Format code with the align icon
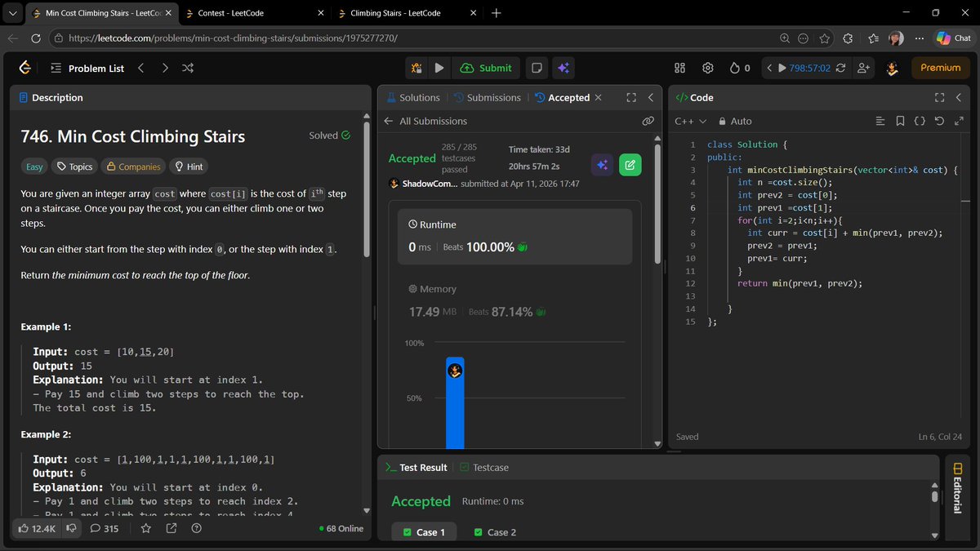The image size is (980, 551). 880,121
